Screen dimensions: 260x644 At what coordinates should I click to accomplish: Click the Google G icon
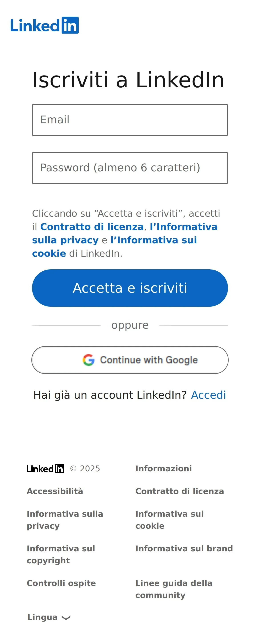88,360
